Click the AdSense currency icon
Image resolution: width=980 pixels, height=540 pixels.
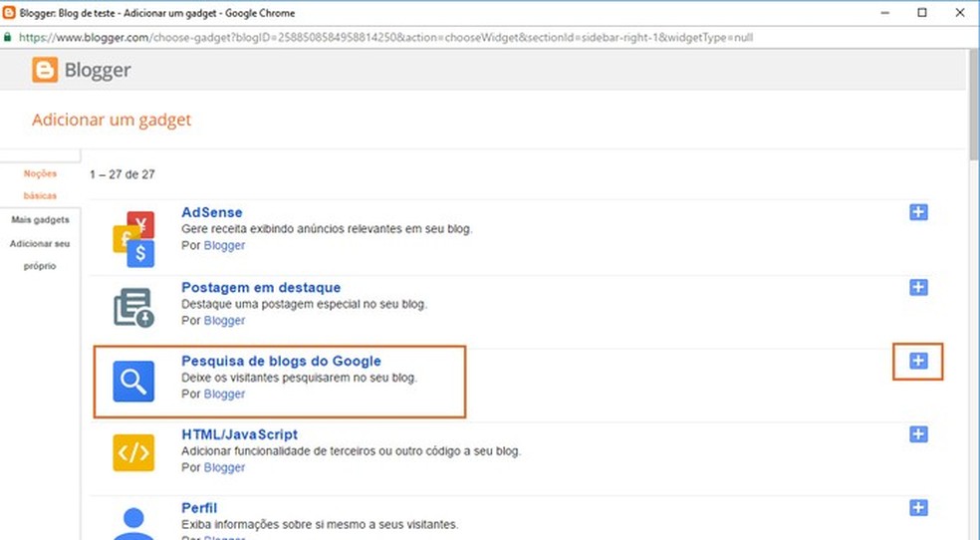pyautogui.click(x=133, y=239)
